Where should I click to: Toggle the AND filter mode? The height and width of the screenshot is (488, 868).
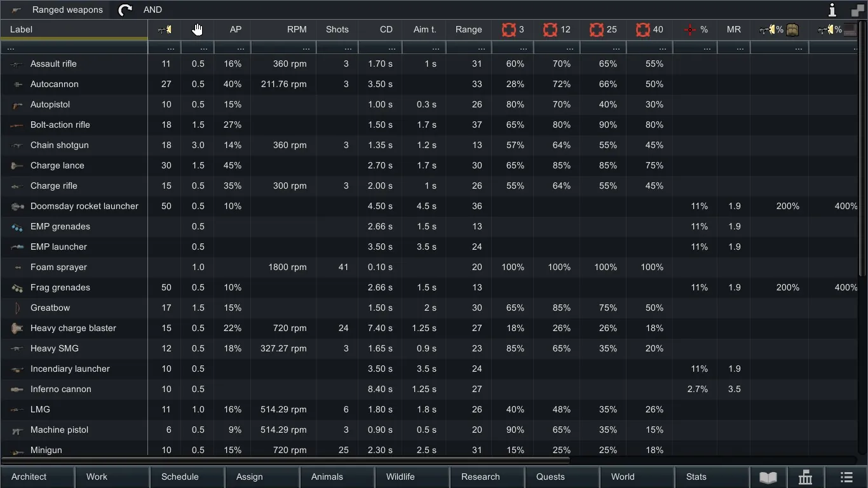(x=153, y=10)
